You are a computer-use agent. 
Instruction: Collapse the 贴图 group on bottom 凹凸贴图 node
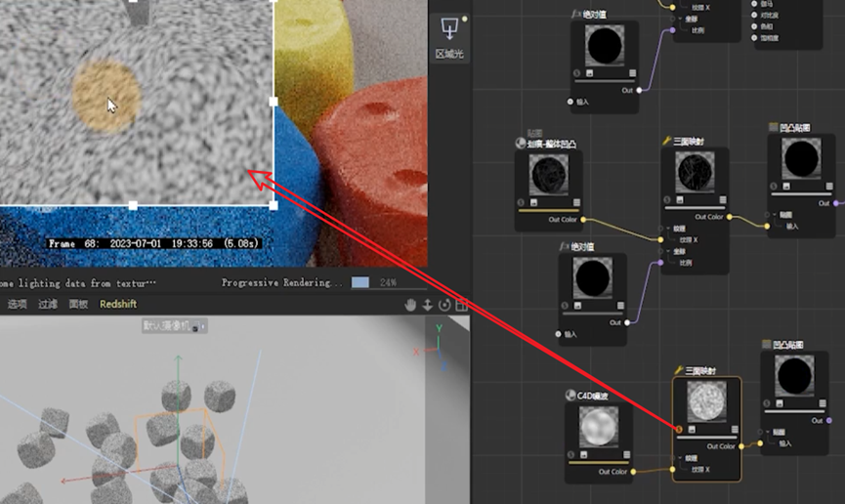click(x=769, y=432)
